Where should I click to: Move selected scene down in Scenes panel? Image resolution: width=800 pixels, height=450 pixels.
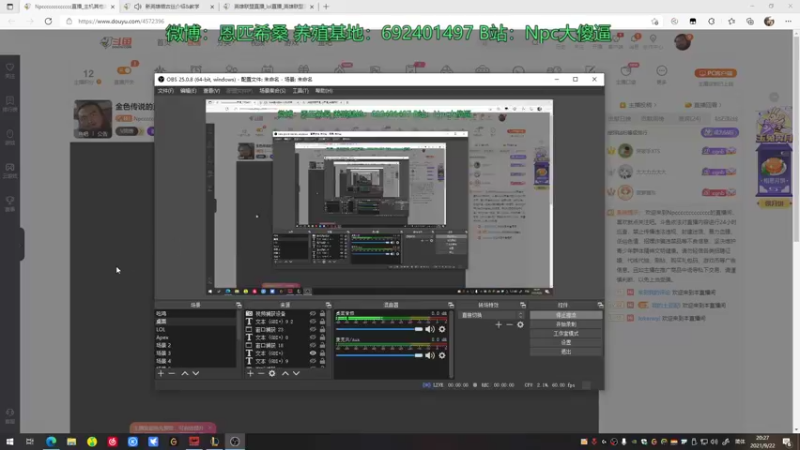click(195, 373)
